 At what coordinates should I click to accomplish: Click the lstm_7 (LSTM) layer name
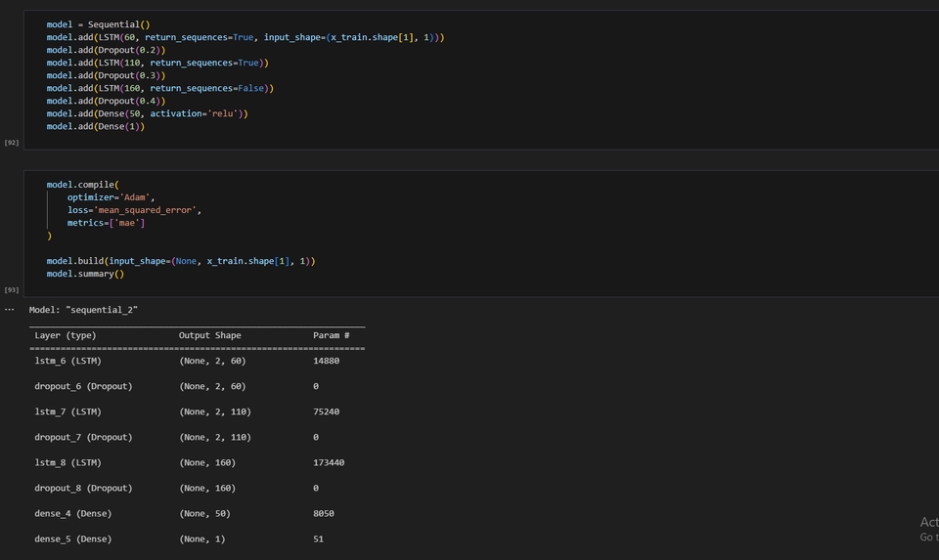(x=67, y=411)
